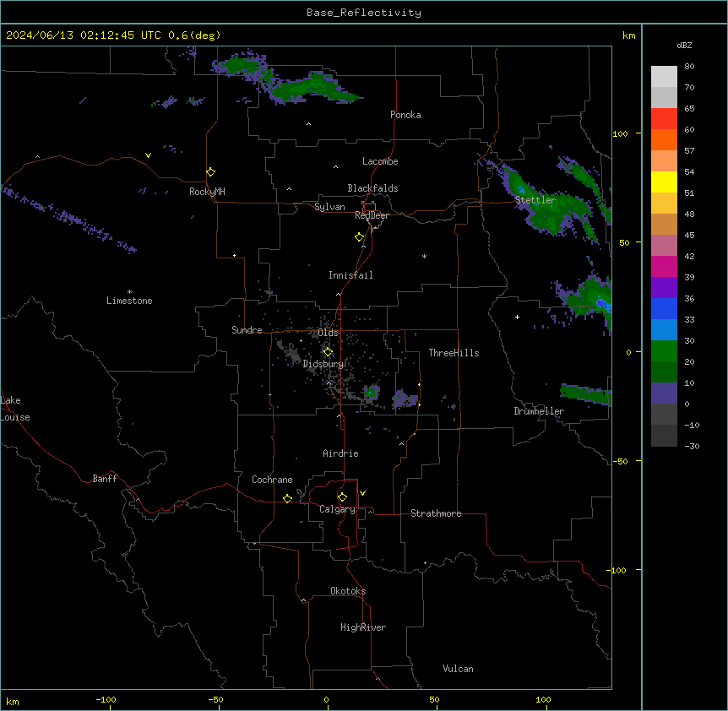The image size is (728, 711).
Task: Pick the indigo 0-10 dBZ legend swatch
Action: click(x=664, y=393)
